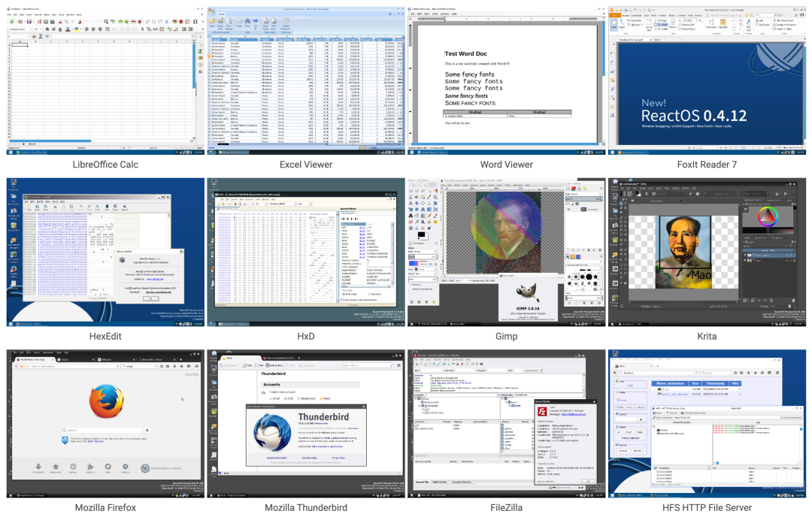The height and width of the screenshot is (520, 812).
Task: Select the Text tool in GIMP's toolbox
Action: pos(411,216)
